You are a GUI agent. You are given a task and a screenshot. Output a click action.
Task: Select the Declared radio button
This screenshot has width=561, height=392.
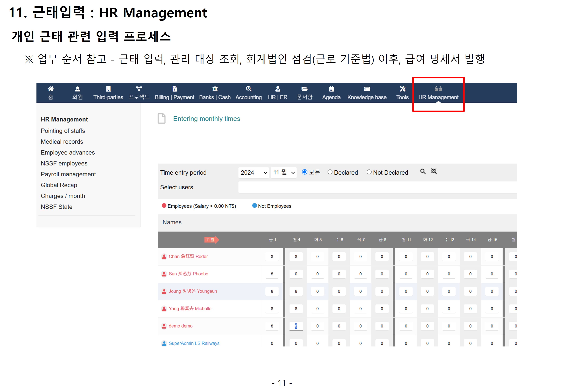(330, 172)
